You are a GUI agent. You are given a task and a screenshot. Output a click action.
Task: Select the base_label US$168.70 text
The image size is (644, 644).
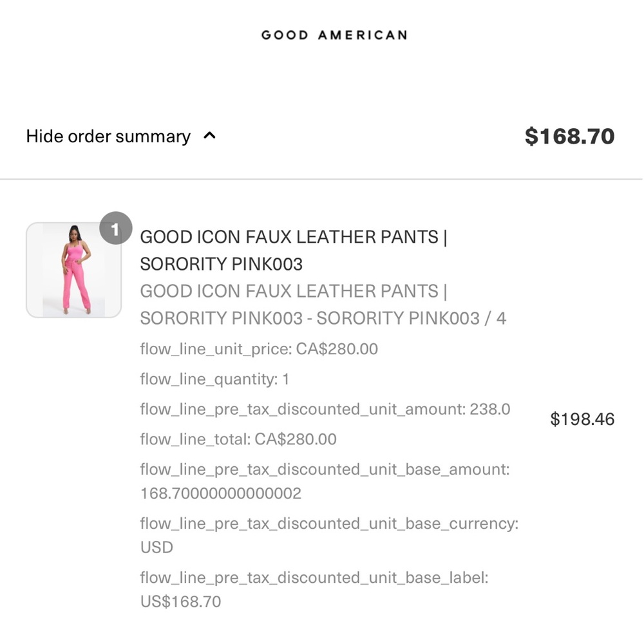coord(180,601)
